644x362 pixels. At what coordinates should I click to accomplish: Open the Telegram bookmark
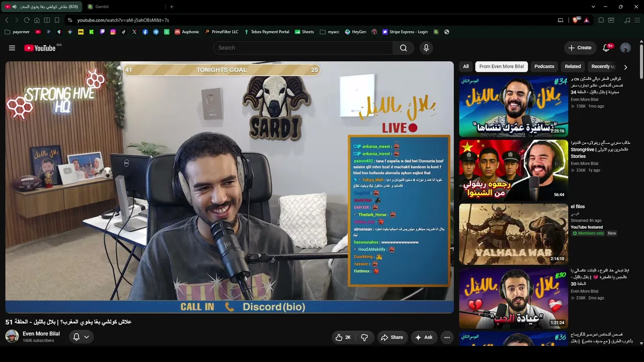tap(156, 32)
